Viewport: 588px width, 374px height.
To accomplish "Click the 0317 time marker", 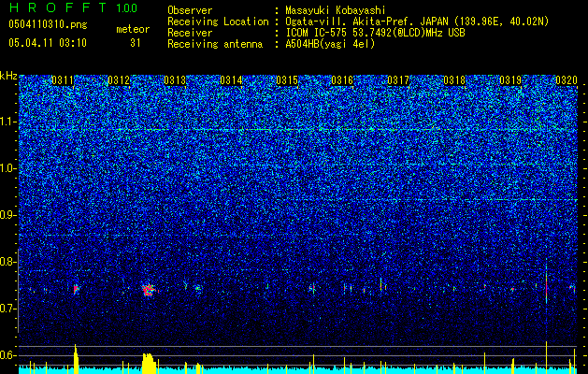I will (398, 80).
